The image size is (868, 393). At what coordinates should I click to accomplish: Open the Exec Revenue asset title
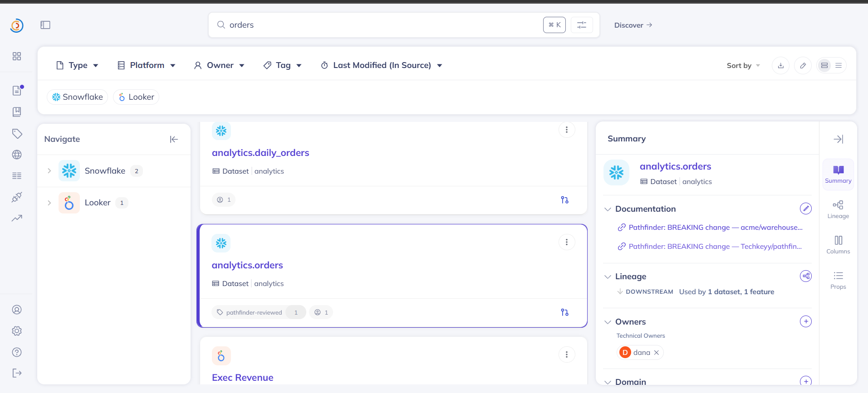click(243, 378)
